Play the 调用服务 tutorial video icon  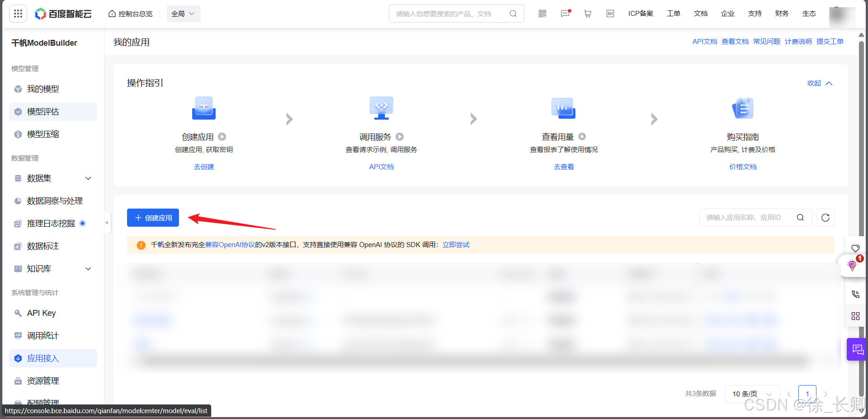[x=400, y=137]
